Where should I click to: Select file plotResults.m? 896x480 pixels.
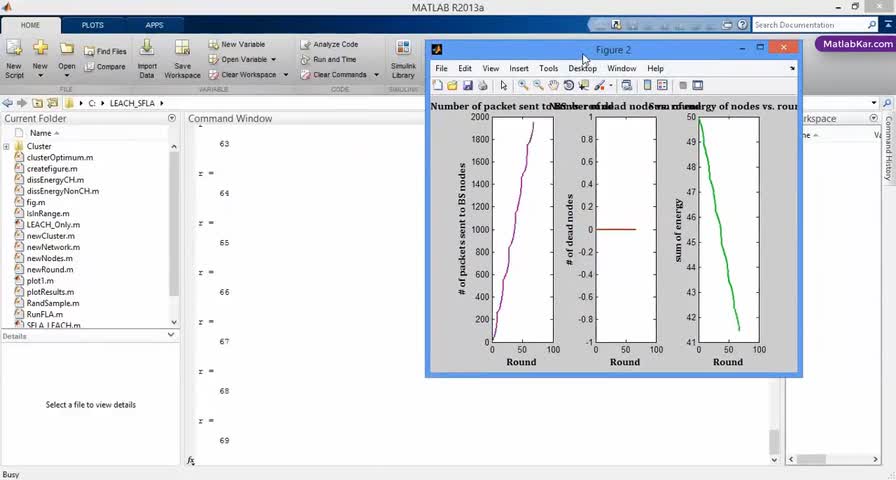pos(50,292)
